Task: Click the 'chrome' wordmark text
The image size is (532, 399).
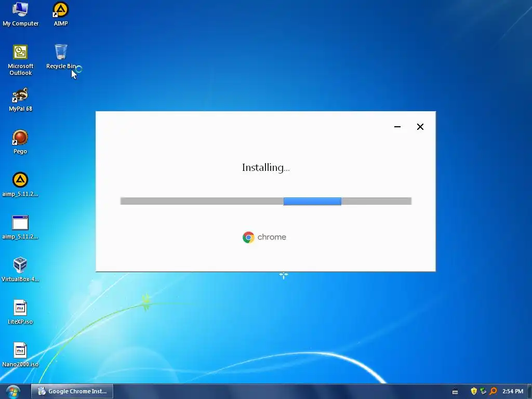Action: (x=272, y=237)
